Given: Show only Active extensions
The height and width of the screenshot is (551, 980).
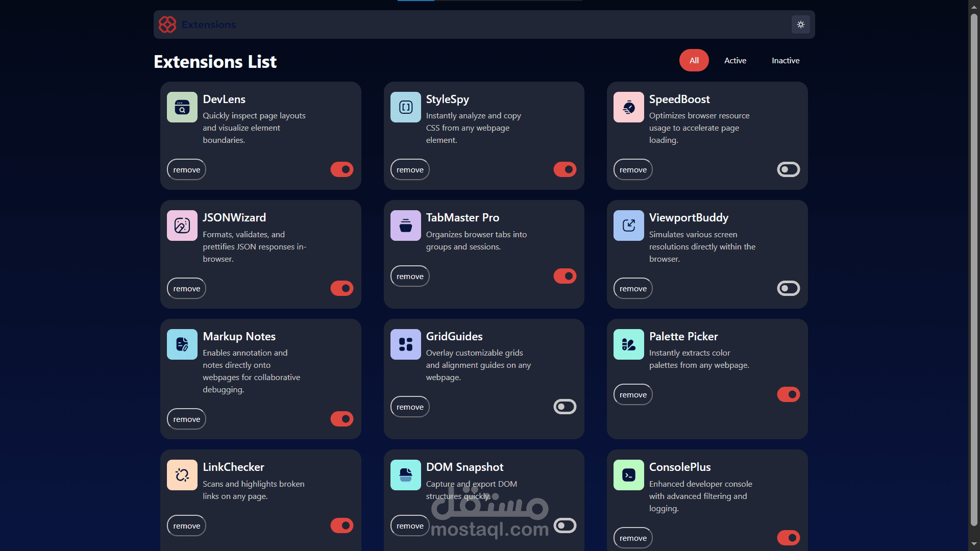Looking at the screenshot, I should click(735, 60).
